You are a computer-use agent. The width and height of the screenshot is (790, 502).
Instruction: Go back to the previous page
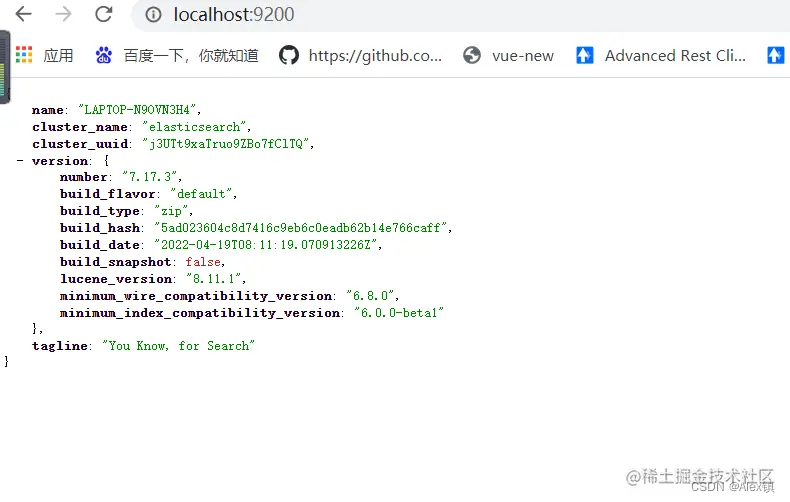[x=24, y=14]
